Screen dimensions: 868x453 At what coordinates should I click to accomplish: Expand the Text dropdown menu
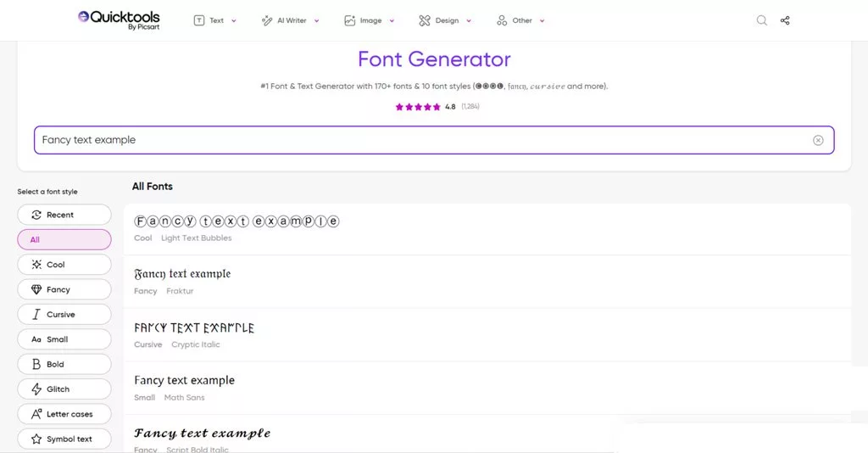(x=215, y=20)
